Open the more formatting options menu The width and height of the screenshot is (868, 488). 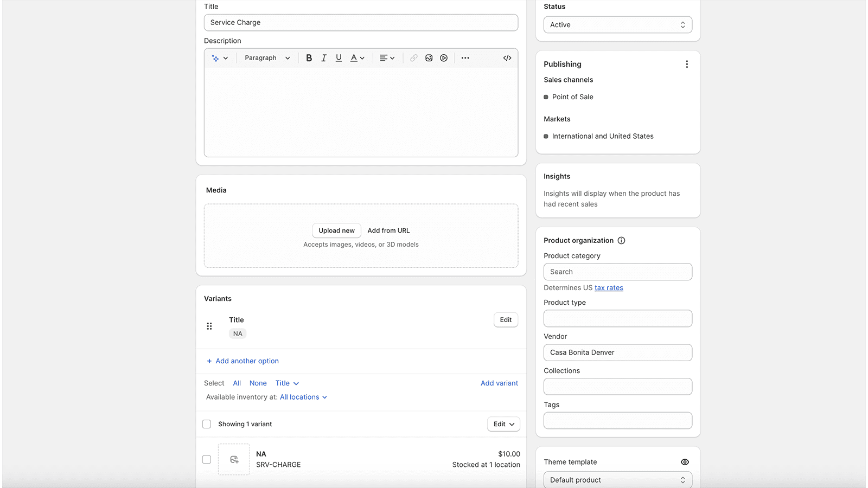click(465, 58)
